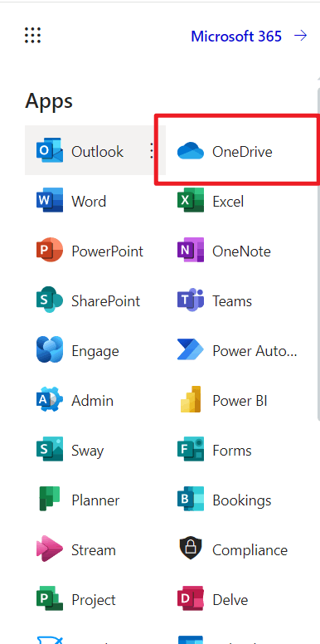Open the OneNote app icon
Viewport: 320px width, 644px height.
point(191,250)
